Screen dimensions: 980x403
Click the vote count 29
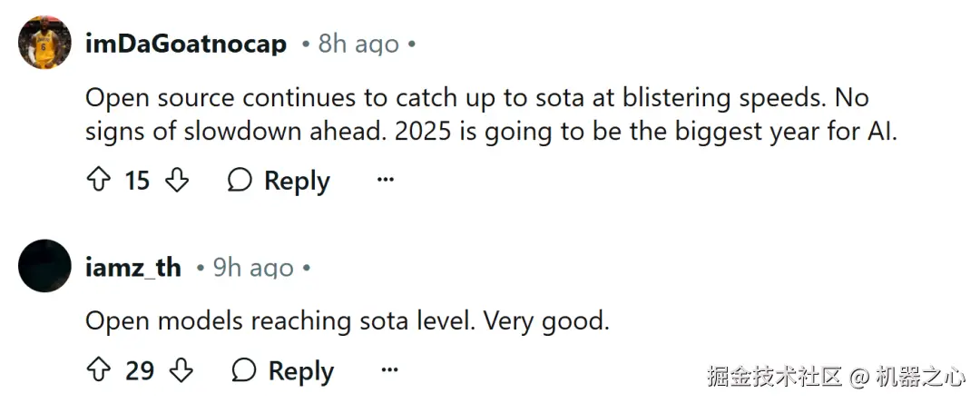coord(140,371)
